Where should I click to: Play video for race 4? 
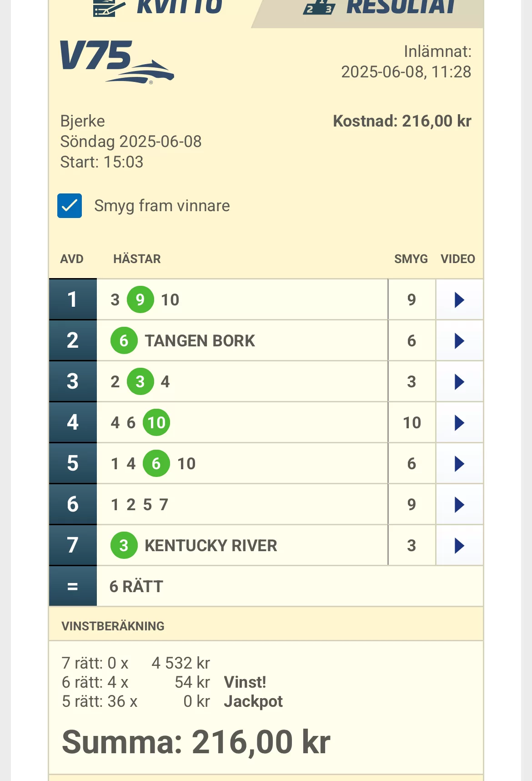pyautogui.click(x=459, y=423)
